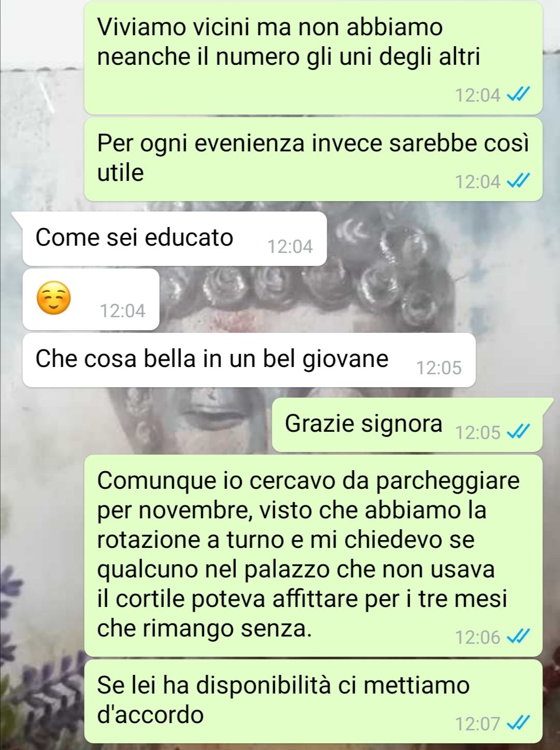Tap blue ticks on 'Per ogni evenienza' message
This screenshot has height=750, width=560.
(518, 181)
